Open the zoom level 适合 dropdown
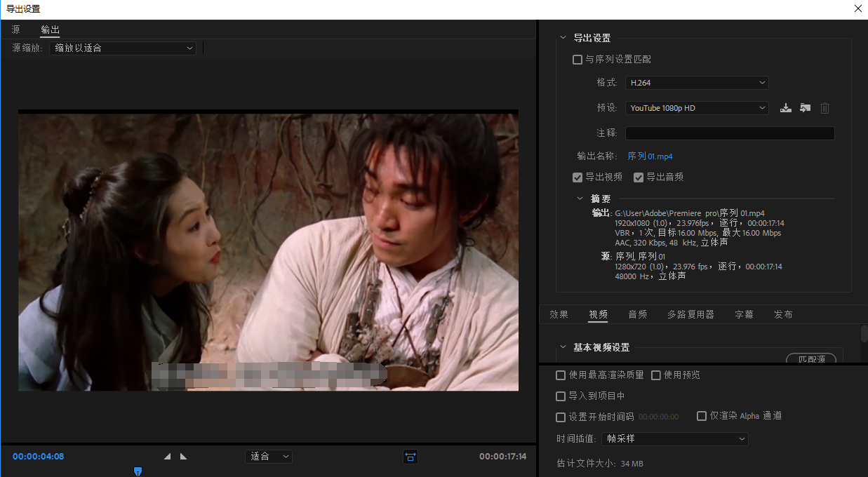This screenshot has height=477, width=868. [x=269, y=457]
